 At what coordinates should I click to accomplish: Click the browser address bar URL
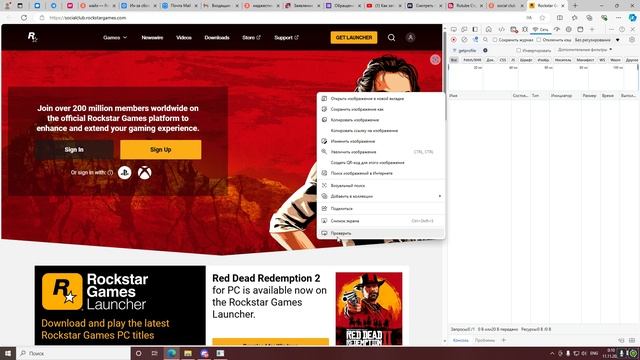[x=88, y=18]
